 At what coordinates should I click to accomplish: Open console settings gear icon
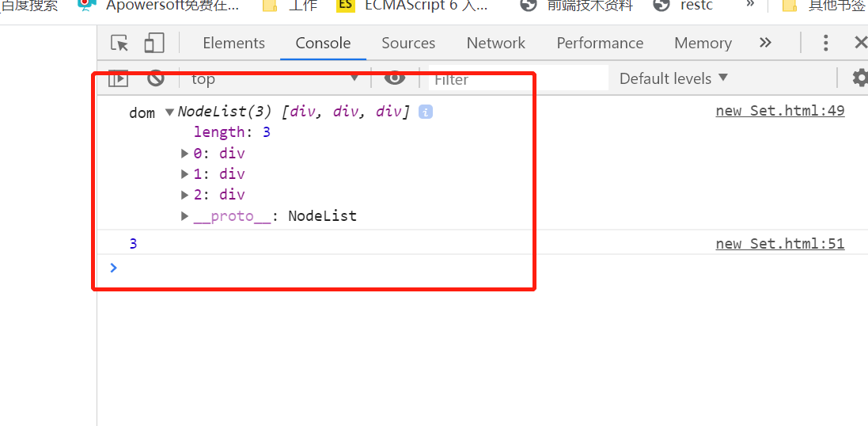tap(860, 78)
